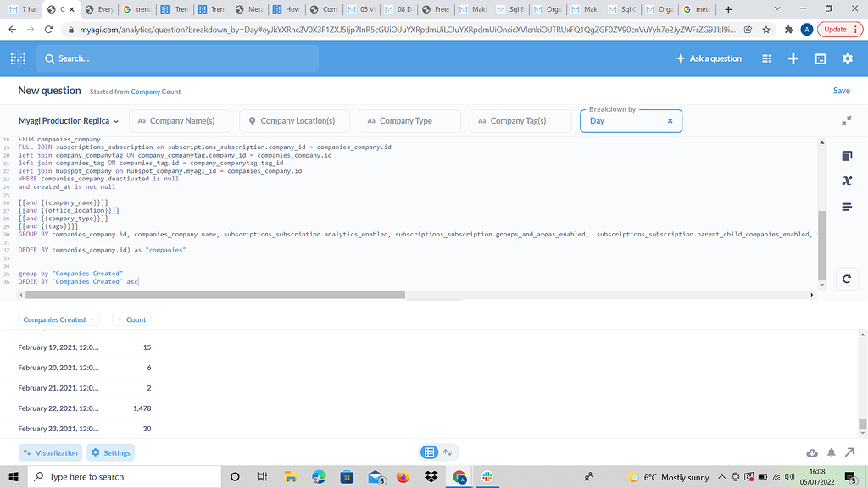The image size is (868, 488).
Task: Open the Chrome profile avatar A
Action: (807, 30)
